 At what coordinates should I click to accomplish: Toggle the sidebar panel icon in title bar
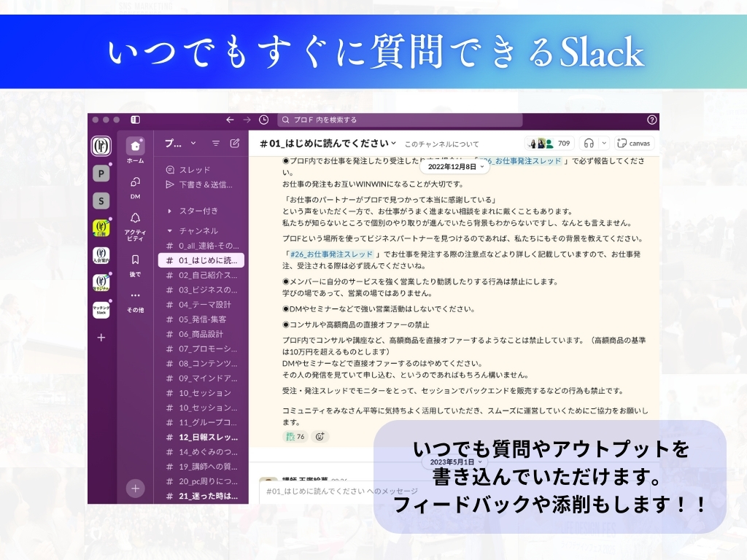[135, 120]
